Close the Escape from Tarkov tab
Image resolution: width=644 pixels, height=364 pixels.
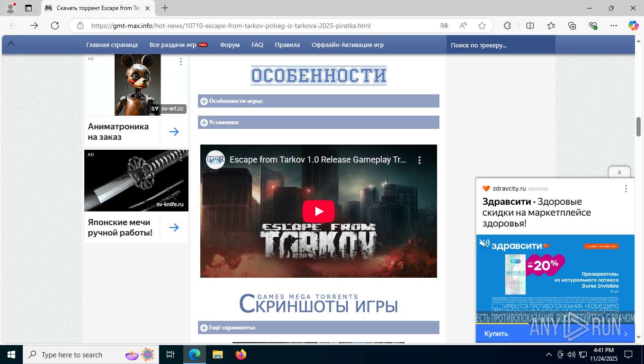148,8
